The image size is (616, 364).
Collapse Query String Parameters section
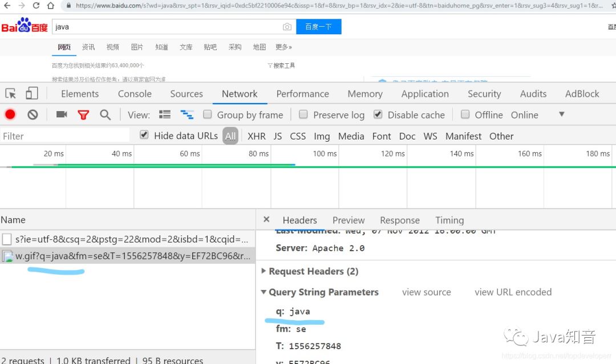(x=264, y=292)
